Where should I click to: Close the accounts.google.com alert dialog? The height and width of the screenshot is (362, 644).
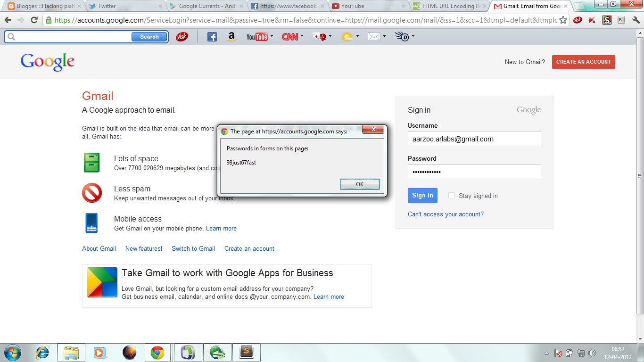(373, 130)
